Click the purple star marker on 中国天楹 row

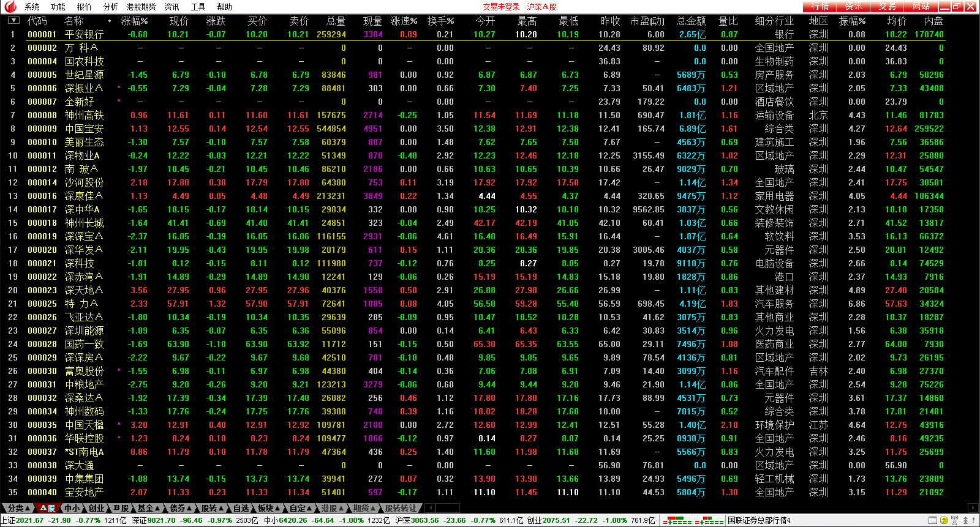click(118, 424)
